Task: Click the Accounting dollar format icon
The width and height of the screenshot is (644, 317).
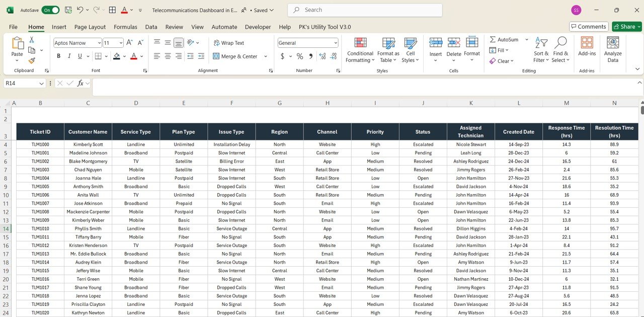Action: pyautogui.click(x=283, y=56)
